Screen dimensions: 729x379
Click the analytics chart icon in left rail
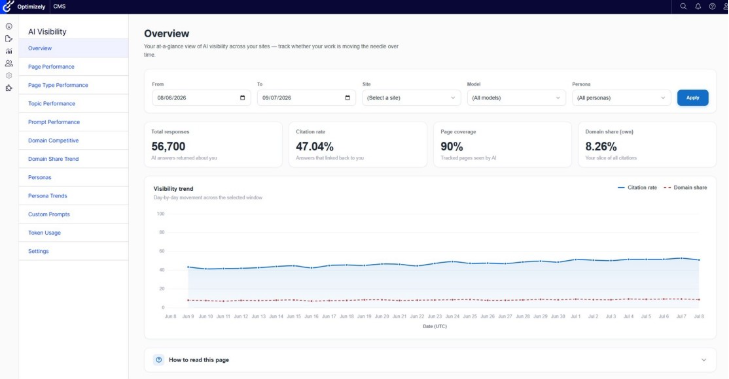9,51
